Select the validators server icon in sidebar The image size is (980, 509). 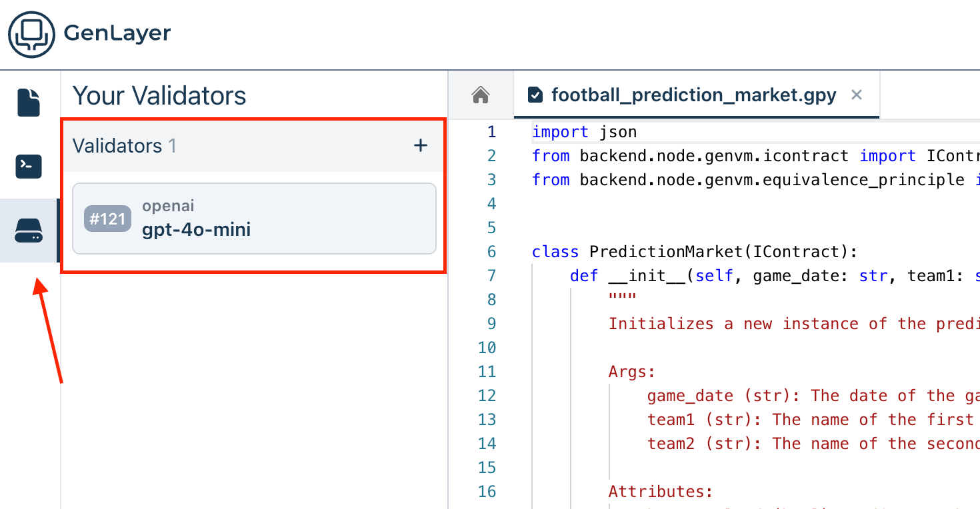[x=29, y=231]
